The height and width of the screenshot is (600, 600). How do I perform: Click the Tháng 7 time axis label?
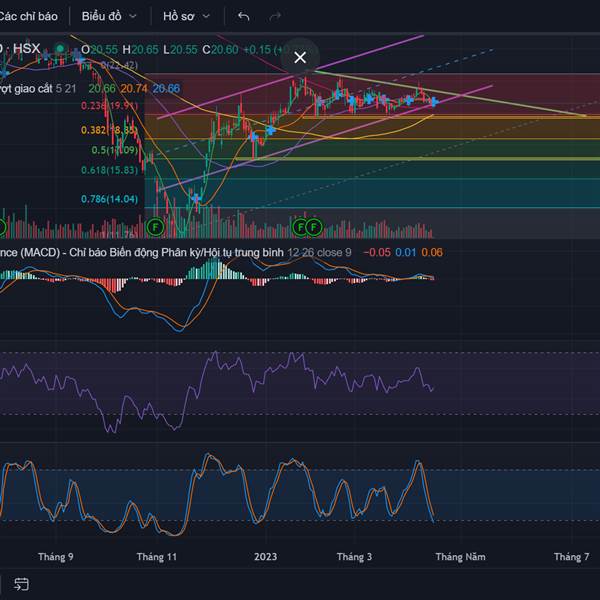click(x=572, y=557)
